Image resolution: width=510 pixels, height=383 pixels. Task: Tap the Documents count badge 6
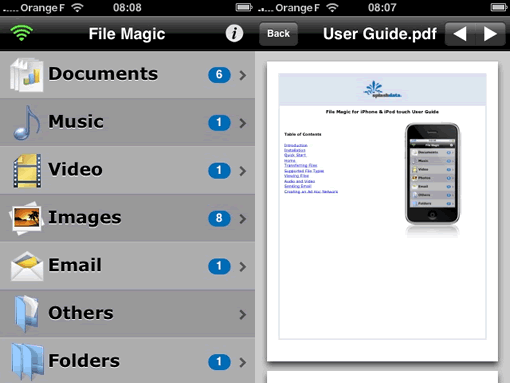pyautogui.click(x=219, y=75)
